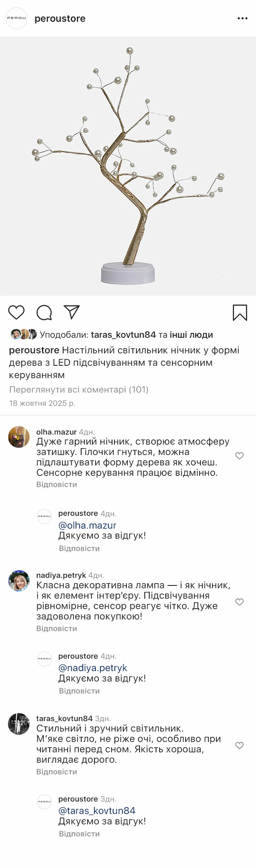Like nadiya.petryk's comment
Viewport: 256px width, 868px height.
(x=239, y=602)
